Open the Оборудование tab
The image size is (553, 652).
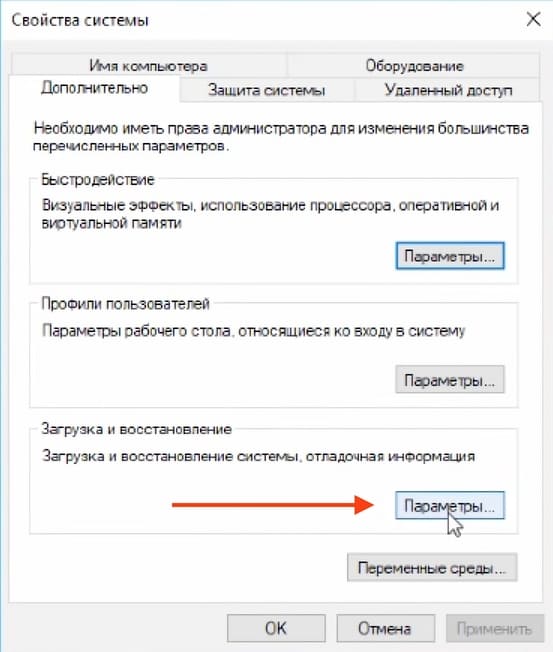(x=414, y=65)
